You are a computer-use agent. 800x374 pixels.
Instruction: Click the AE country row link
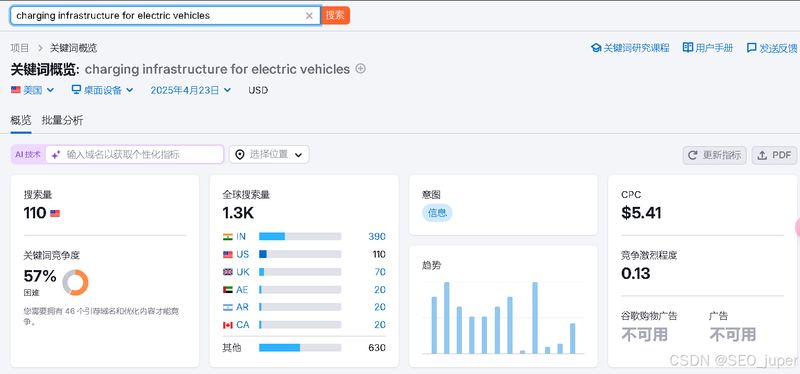point(242,290)
